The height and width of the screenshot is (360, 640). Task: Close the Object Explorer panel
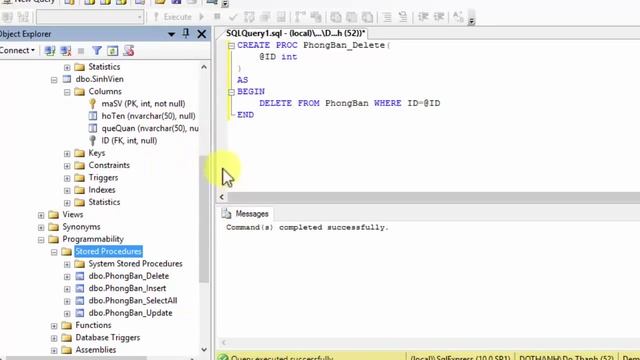[202, 34]
